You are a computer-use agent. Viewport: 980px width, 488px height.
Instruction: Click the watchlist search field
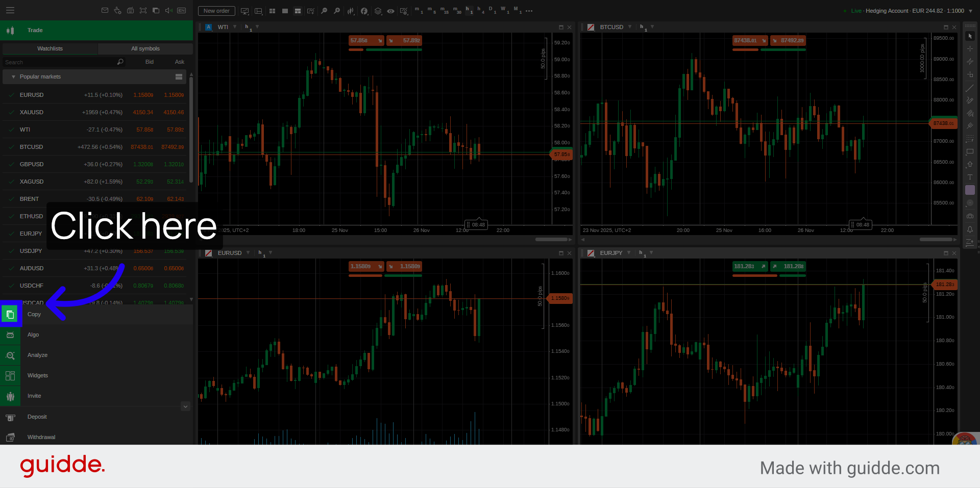pos(59,62)
